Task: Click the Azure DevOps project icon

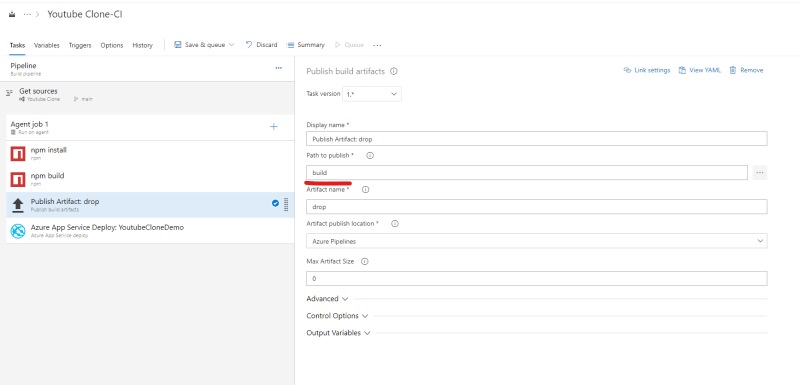Action: pyautogui.click(x=12, y=14)
